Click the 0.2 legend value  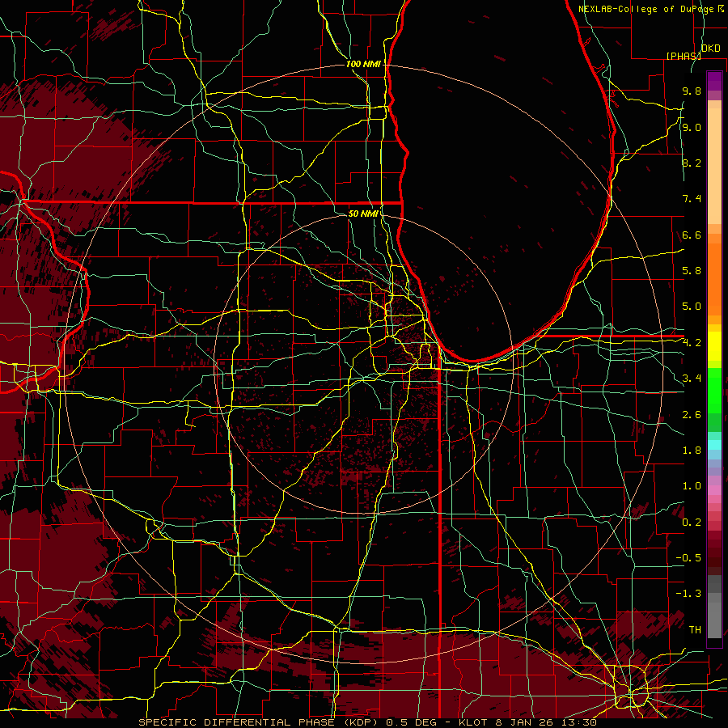(692, 523)
